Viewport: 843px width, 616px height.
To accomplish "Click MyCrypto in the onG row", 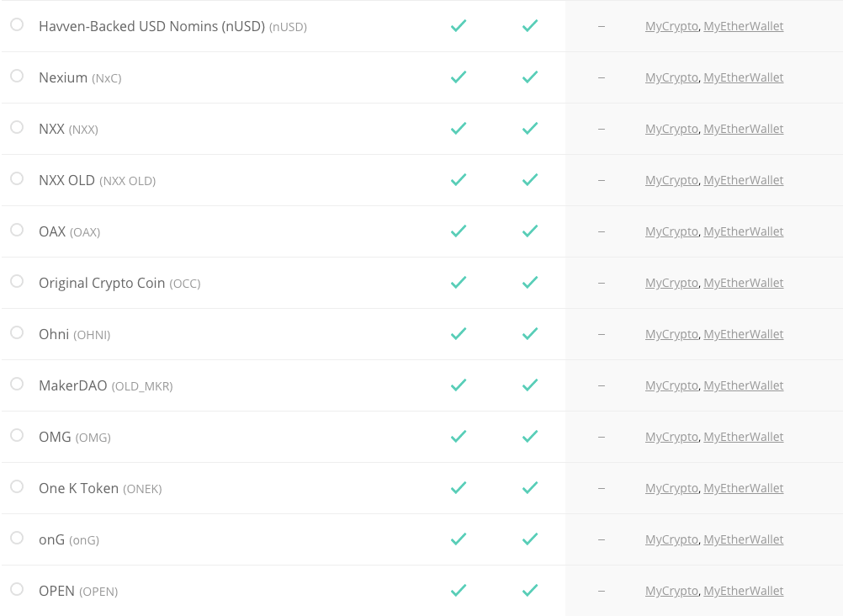I will (x=671, y=539).
